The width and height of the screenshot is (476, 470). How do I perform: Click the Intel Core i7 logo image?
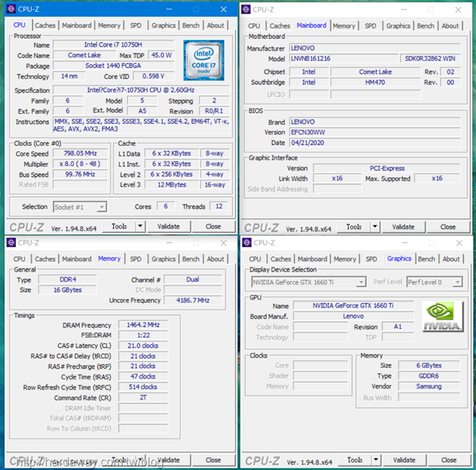(204, 60)
